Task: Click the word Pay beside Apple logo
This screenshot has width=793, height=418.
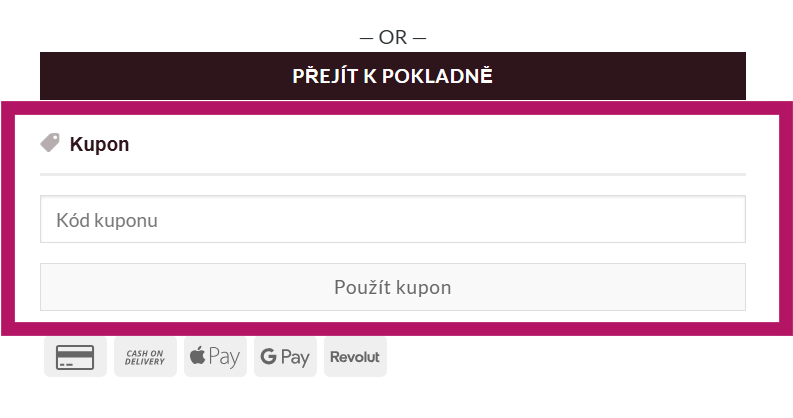Action: [225, 357]
